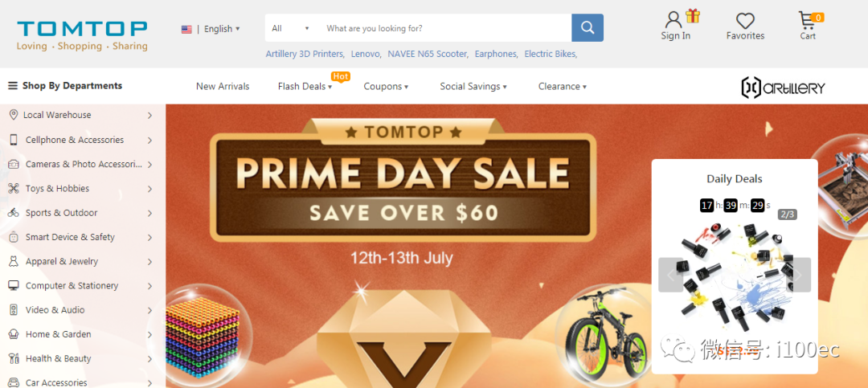
Task: Open the New Arrivals menu item
Action: [223, 86]
